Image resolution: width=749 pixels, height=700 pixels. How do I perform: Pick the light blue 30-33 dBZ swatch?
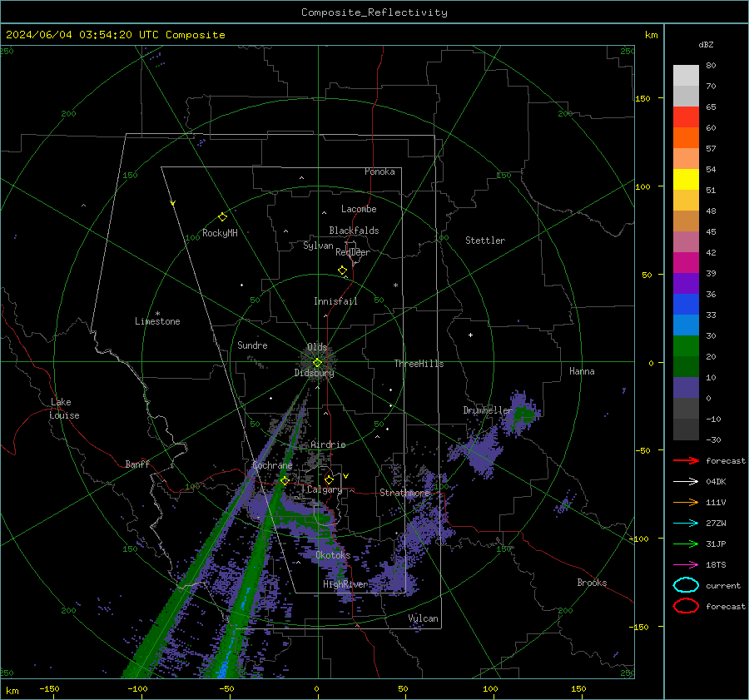coord(686,325)
